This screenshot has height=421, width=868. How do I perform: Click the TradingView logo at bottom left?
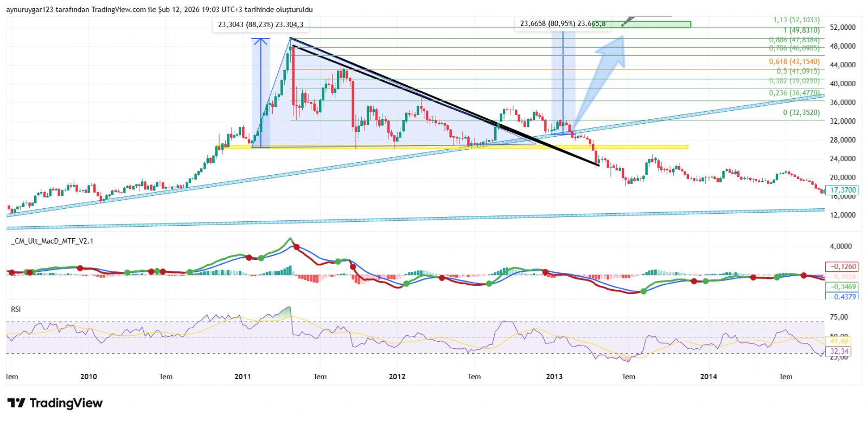55,403
